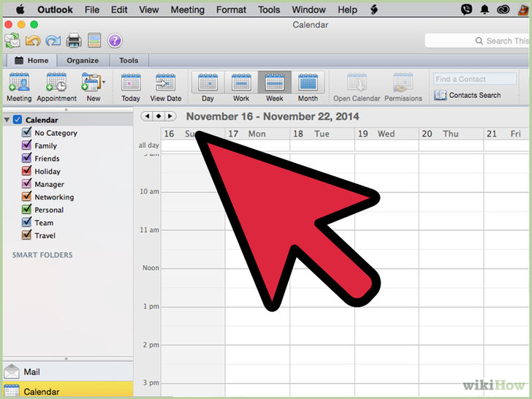The width and height of the screenshot is (532, 399).
Task: Open the Format menu
Action: click(231, 9)
